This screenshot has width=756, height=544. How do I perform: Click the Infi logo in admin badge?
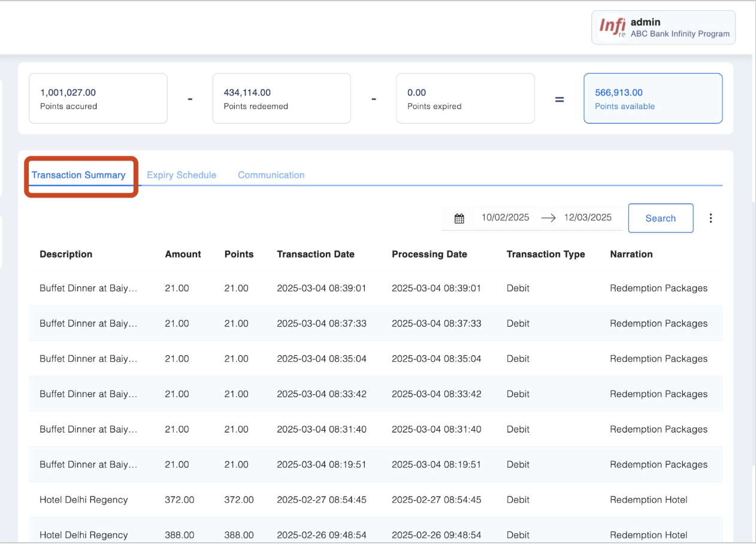[612, 27]
